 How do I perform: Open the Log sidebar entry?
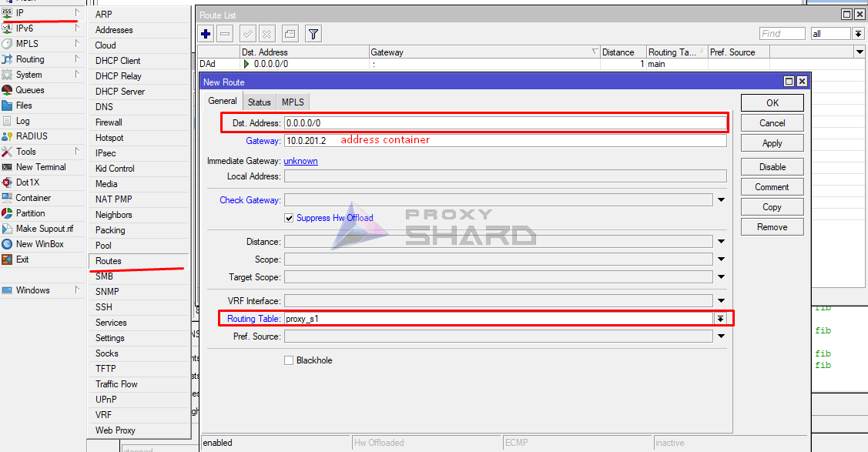point(22,121)
